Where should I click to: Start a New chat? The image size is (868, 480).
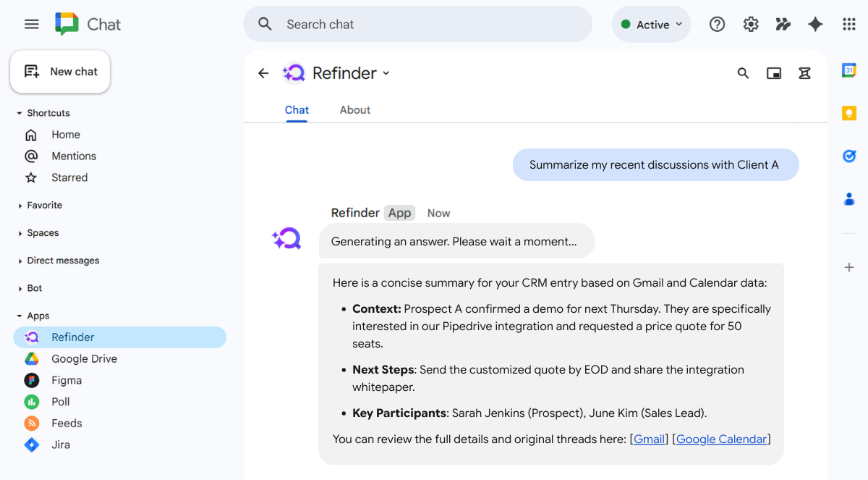pyautogui.click(x=60, y=71)
